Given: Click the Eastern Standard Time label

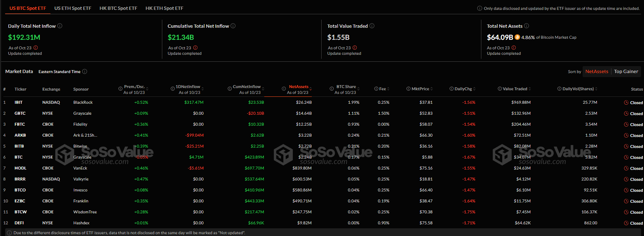Looking at the screenshot, I should (60, 72).
